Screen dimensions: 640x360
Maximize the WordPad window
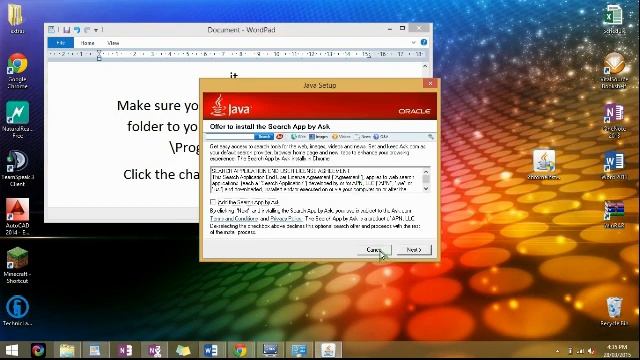(x=402, y=28)
